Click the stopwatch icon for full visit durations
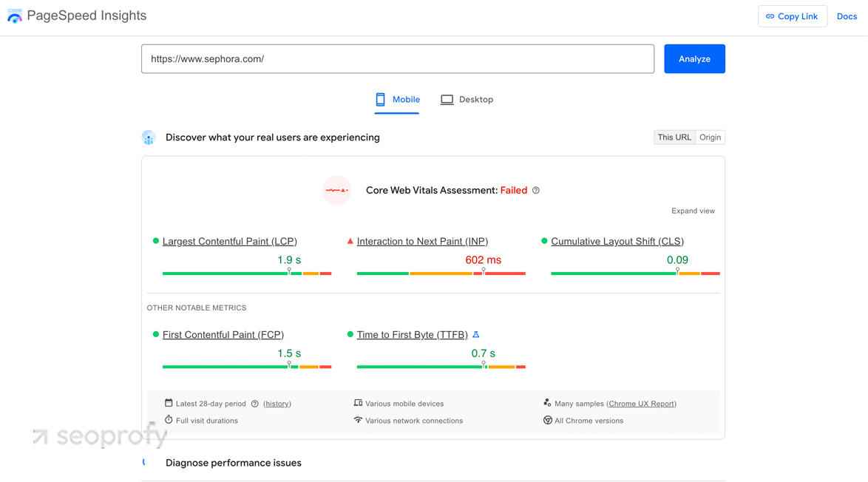 pos(169,420)
